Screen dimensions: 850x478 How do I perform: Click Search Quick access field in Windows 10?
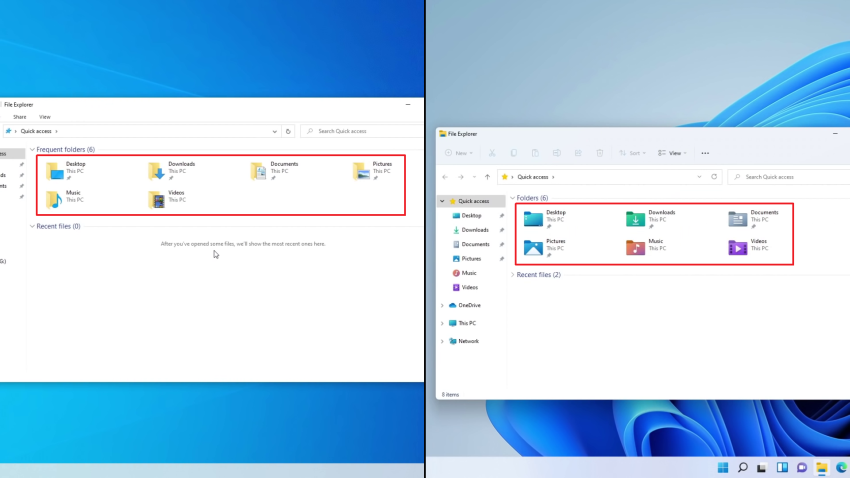point(362,131)
